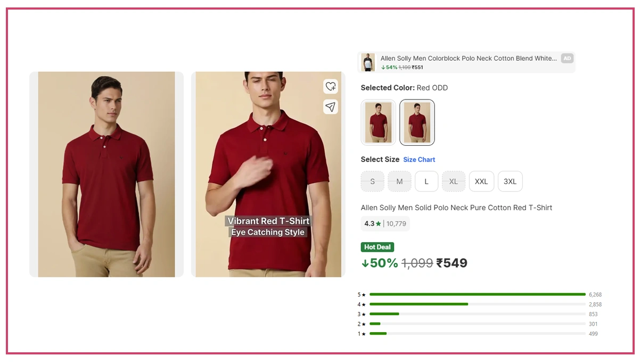
Task: Click the AD label on sponsored listing
Action: pyautogui.click(x=567, y=59)
